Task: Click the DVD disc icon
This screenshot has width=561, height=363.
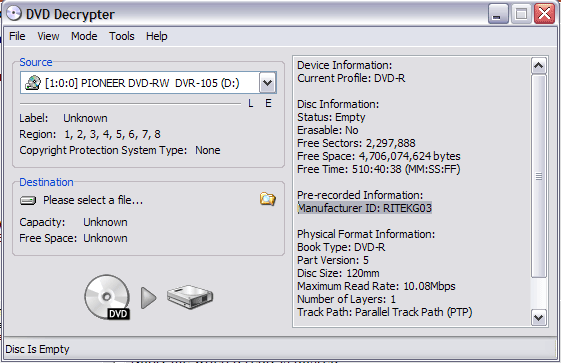Action: click(x=107, y=297)
